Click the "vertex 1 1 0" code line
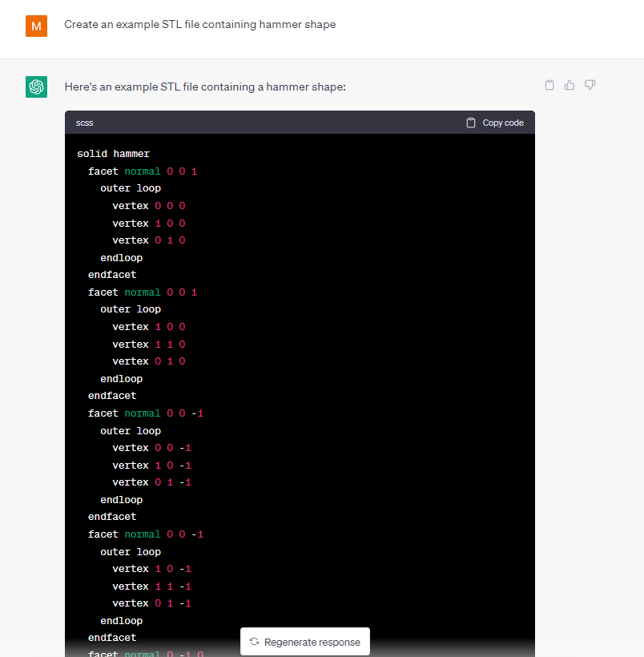The width and height of the screenshot is (644, 657). (149, 345)
